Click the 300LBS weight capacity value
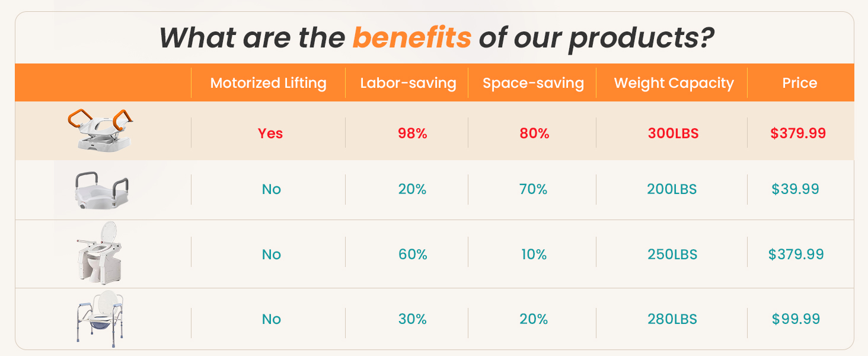868x356 pixels. point(673,133)
